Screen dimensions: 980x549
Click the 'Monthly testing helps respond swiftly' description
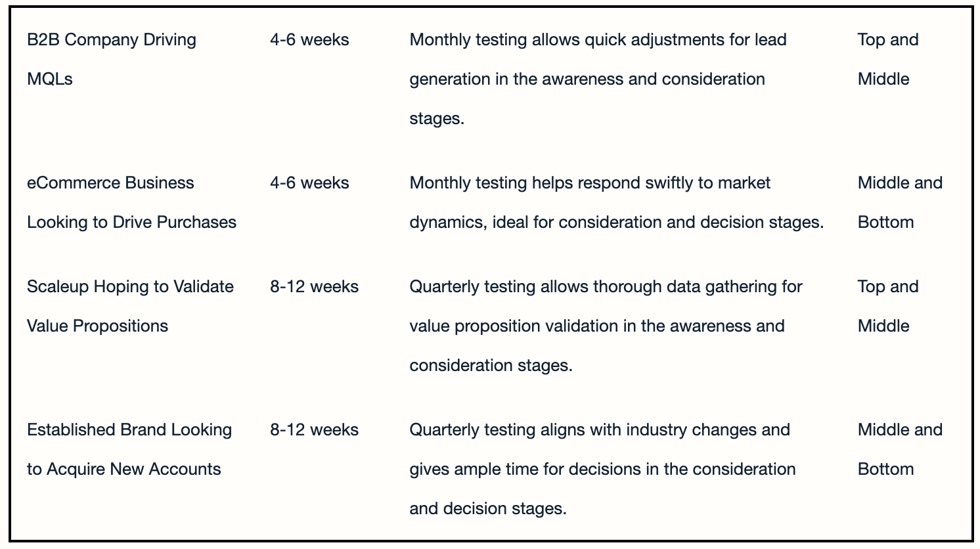pyautogui.click(x=616, y=202)
